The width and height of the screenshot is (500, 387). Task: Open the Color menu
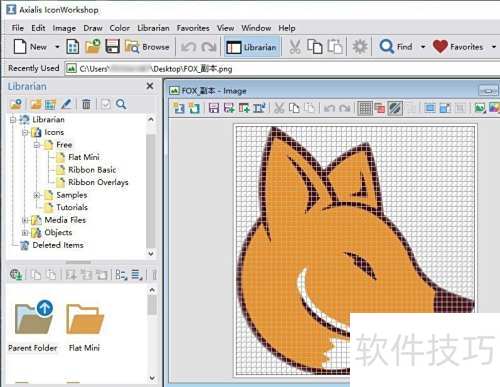(120, 28)
